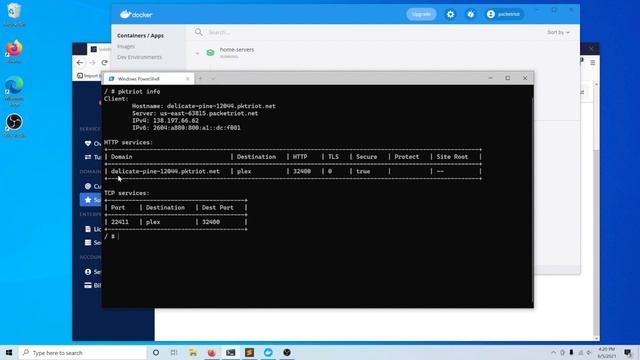Open Containers / Apps in Docker sidebar

tap(140, 36)
